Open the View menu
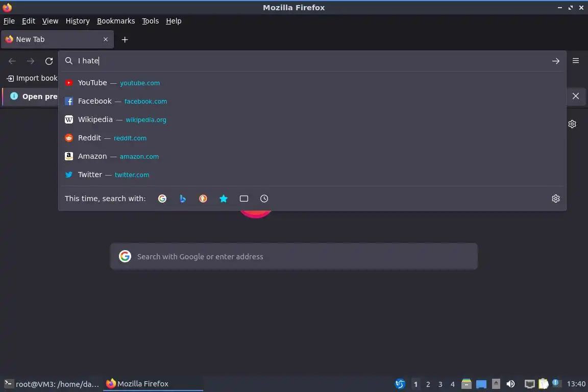Image resolution: width=588 pixels, height=392 pixels. 50,21
